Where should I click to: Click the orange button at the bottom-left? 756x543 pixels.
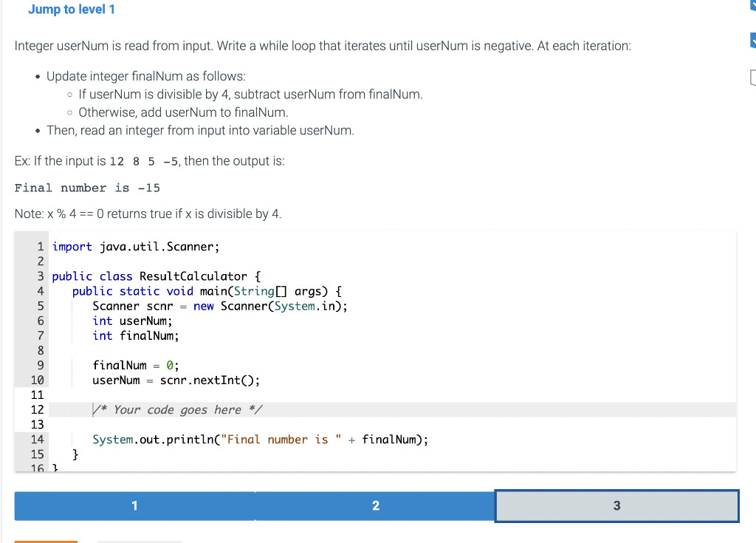tap(46, 542)
